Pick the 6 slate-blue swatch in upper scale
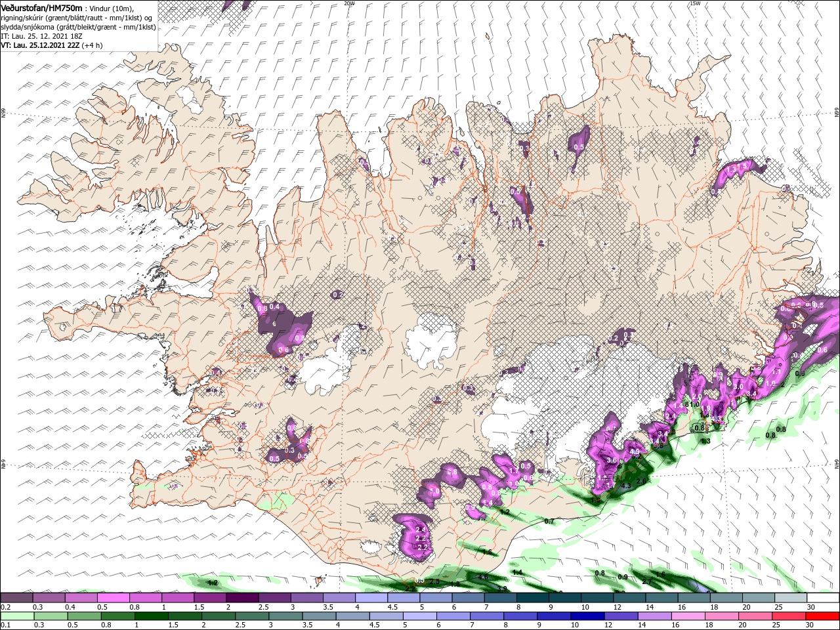The image size is (840, 630). [468, 598]
